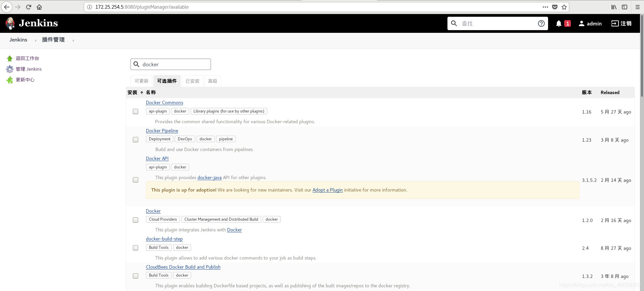Follow the docker-java link
This screenshot has width=644, height=291.
210,177
